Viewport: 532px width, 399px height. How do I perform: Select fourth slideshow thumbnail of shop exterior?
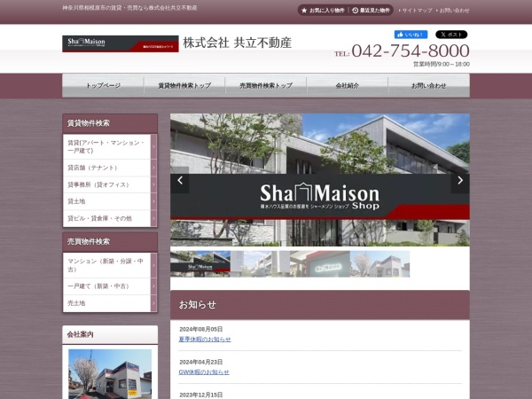pos(380,264)
